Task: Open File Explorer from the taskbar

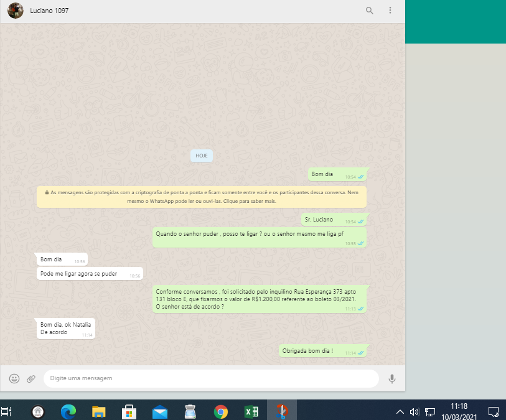Action: click(98, 411)
